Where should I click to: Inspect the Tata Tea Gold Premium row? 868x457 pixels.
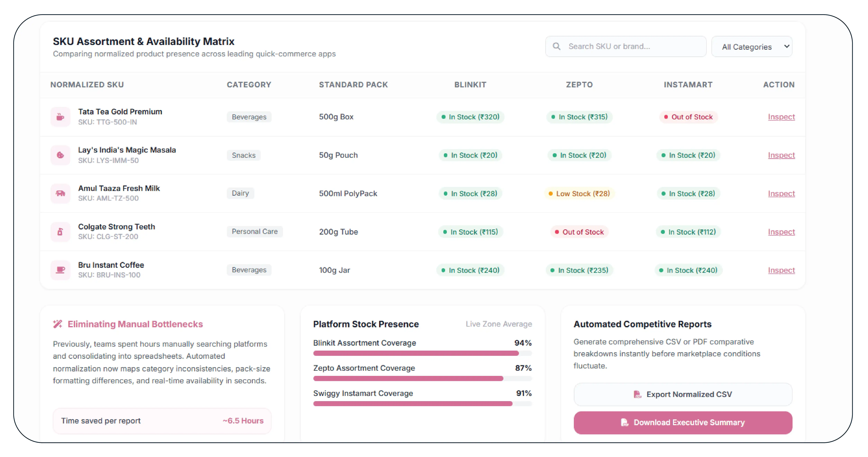[781, 117]
